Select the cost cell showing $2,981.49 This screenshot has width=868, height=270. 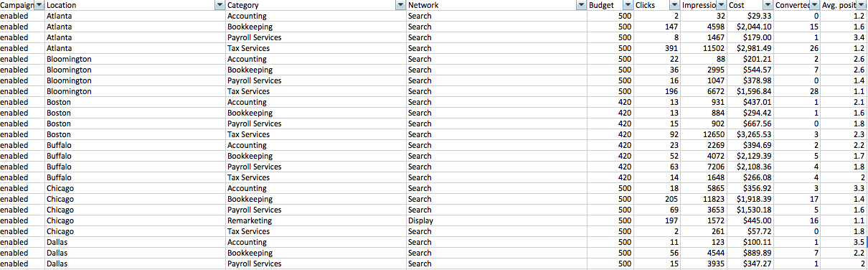(750, 48)
